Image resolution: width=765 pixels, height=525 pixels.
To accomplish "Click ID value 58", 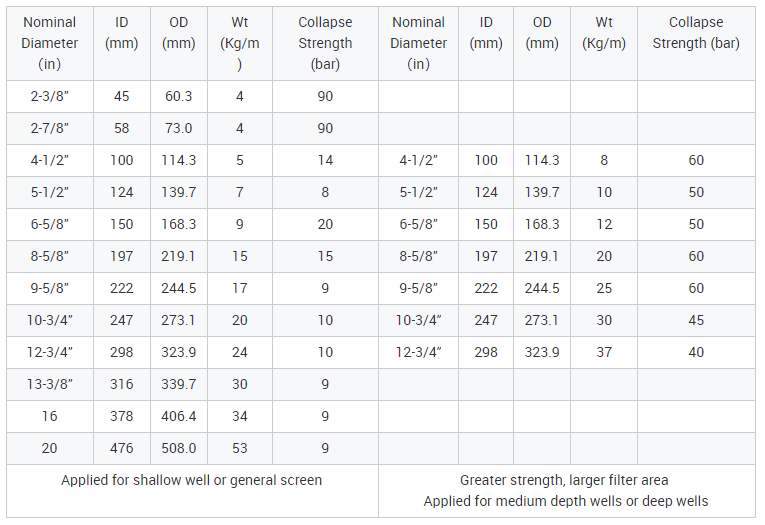I will coord(121,128).
